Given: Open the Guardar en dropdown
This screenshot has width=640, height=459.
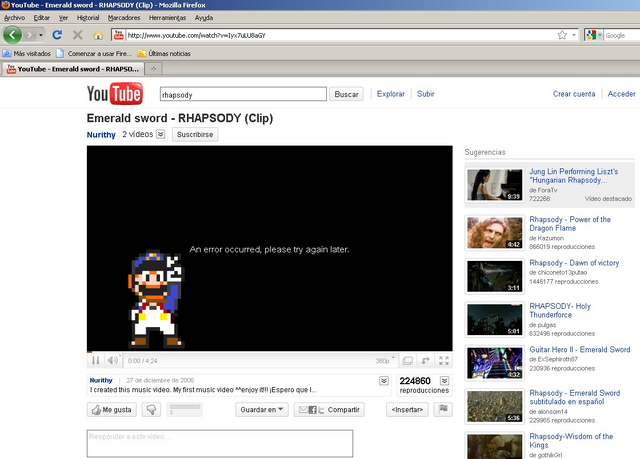Looking at the screenshot, I should click(x=262, y=410).
